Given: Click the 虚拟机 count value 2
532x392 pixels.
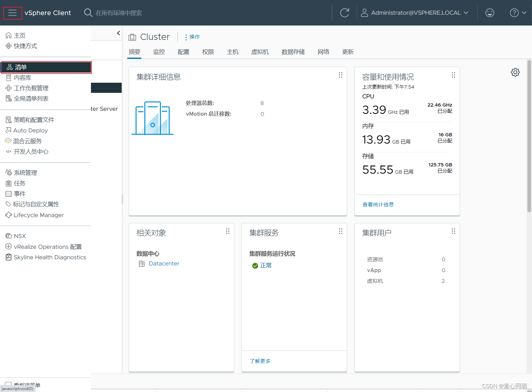Looking at the screenshot, I should pyautogui.click(x=443, y=281).
